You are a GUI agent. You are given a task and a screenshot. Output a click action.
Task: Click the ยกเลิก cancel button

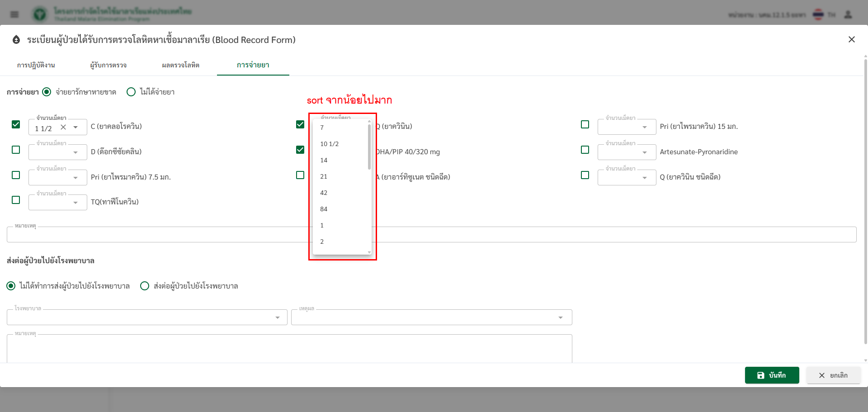click(x=833, y=375)
